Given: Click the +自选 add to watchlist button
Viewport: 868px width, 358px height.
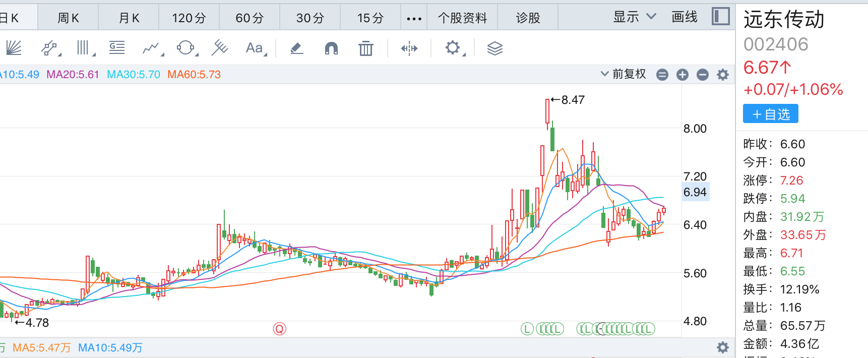Looking at the screenshot, I should coord(770,114).
